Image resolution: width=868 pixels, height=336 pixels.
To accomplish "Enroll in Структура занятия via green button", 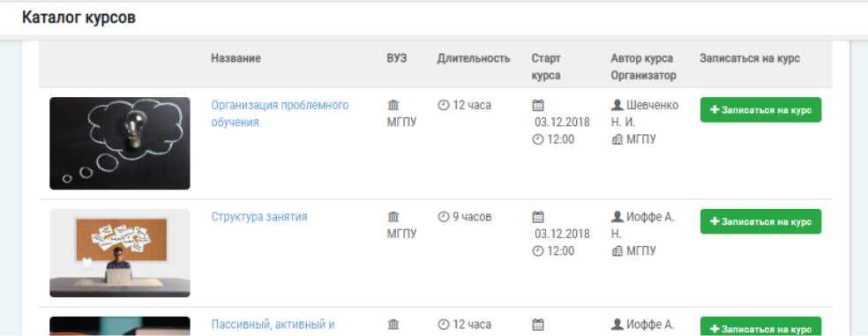I will point(760,221).
